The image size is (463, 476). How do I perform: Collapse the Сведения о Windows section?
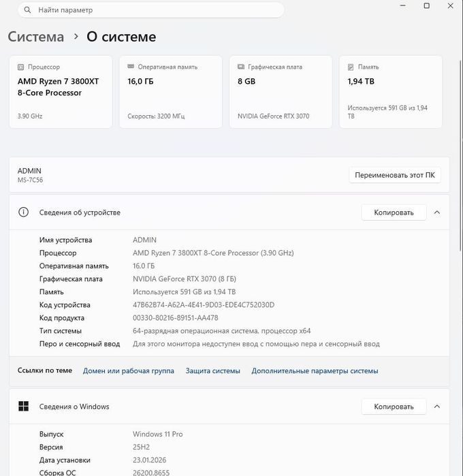(x=437, y=406)
